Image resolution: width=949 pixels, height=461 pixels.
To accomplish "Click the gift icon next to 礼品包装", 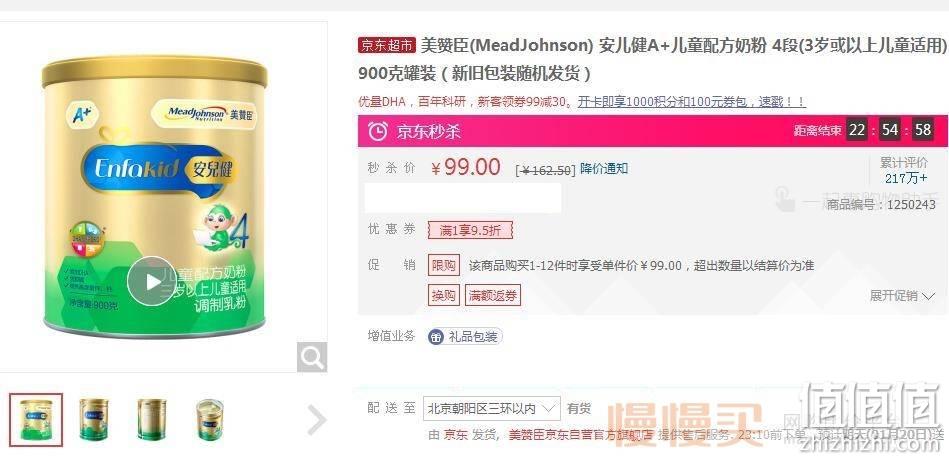I will 436,337.
